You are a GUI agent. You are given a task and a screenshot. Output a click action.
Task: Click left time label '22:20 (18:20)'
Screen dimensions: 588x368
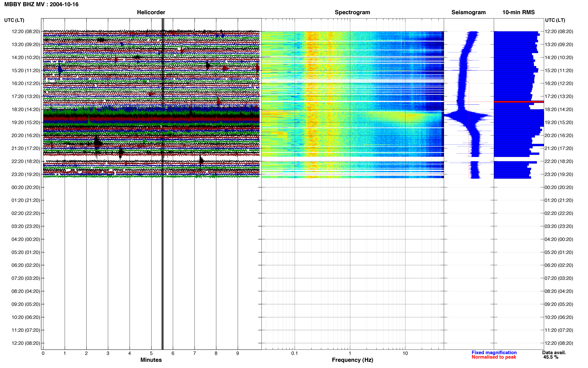click(x=26, y=161)
